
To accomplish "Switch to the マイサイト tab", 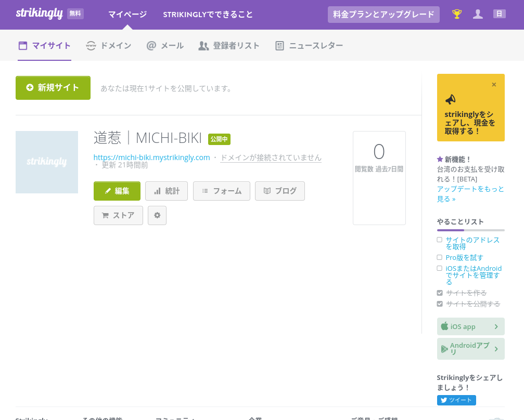I will pyautogui.click(x=44, y=46).
